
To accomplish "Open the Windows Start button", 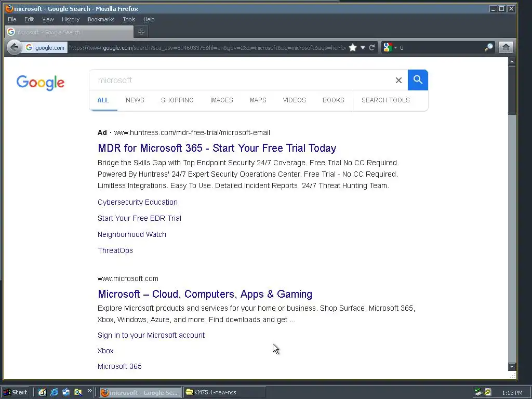I will coord(16,393).
